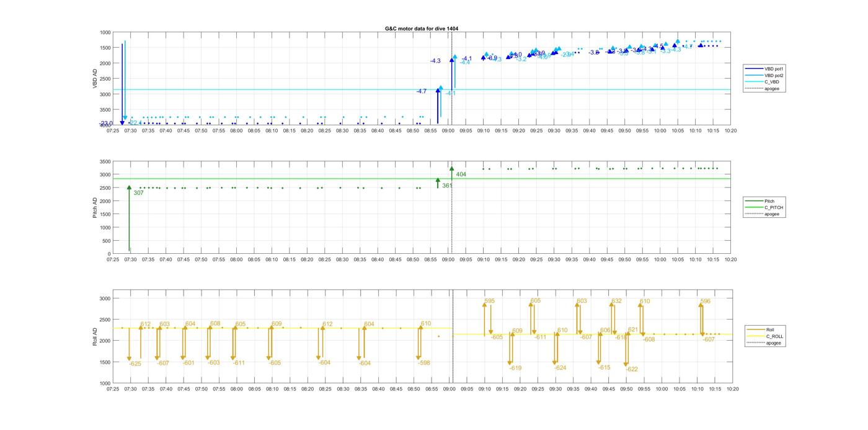Click the pitch value label '361'

447,186
